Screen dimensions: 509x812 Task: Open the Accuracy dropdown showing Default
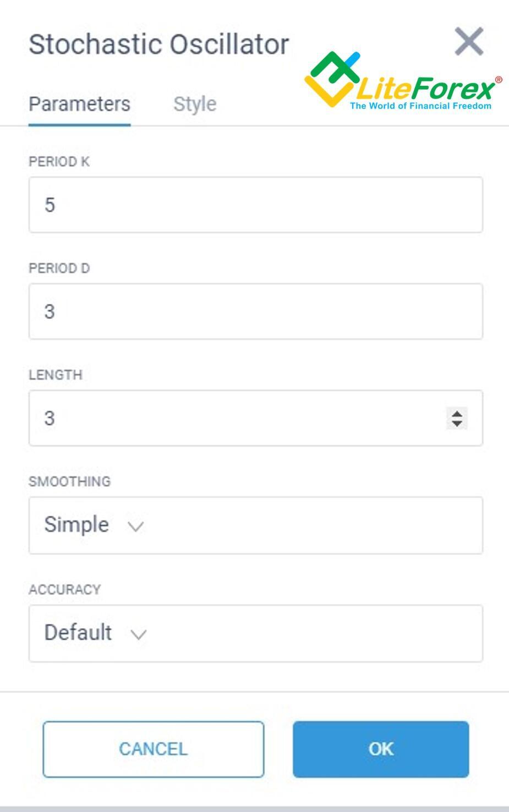click(x=256, y=633)
